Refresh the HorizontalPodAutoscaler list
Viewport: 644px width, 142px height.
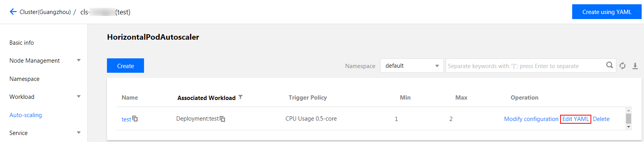[x=623, y=66]
